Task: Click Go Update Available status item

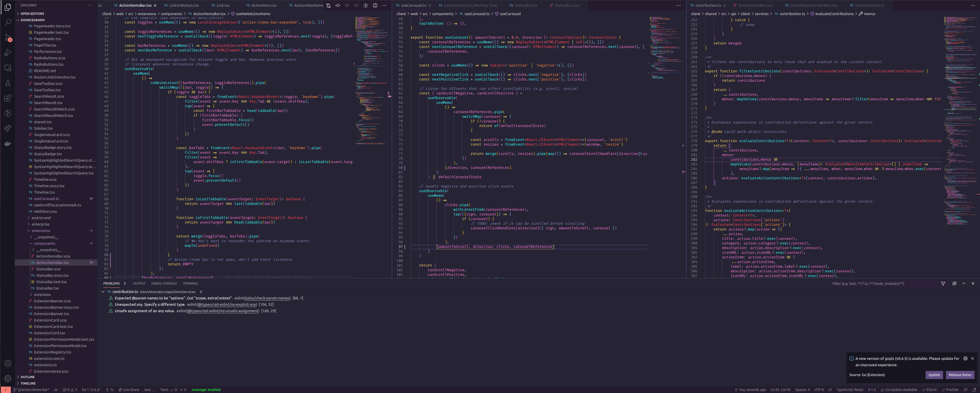Action: 899,390
